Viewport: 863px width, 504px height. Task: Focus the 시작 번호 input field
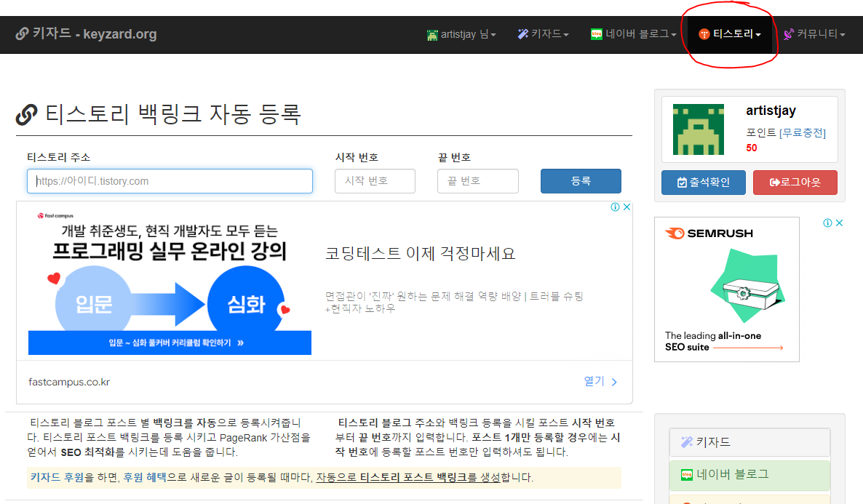coord(375,181)
